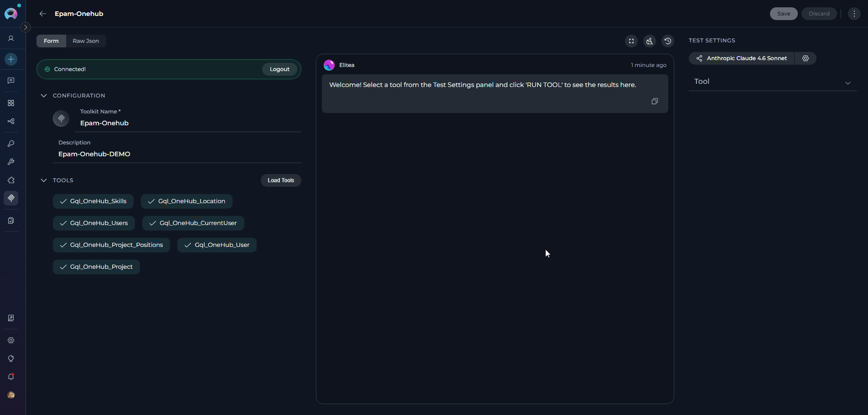868x415 pixels.
Task: Collapse the CONFIGURATION section
Action: [44, 96]
